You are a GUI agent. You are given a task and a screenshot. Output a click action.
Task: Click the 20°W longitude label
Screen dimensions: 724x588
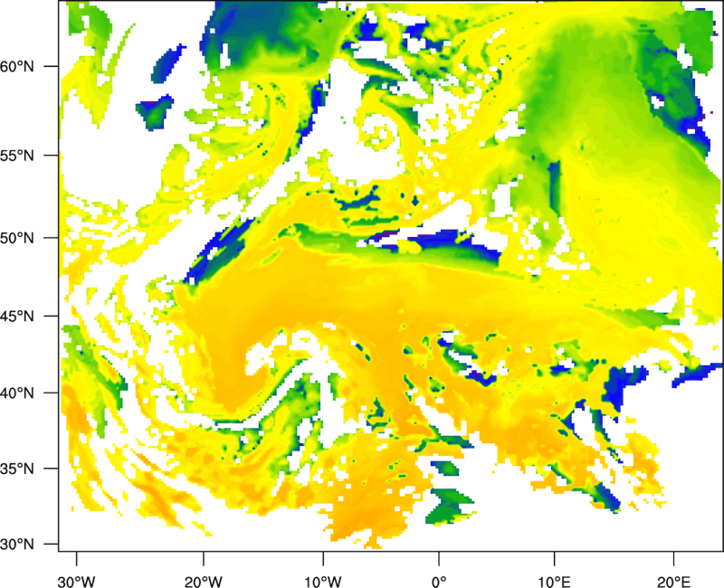click(203, 582)
